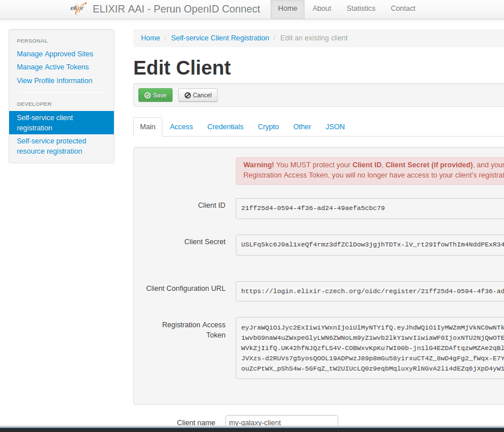This screenshot has width=504, height=432.
Task: View the JSON tab
Action: tap(335, 127)
